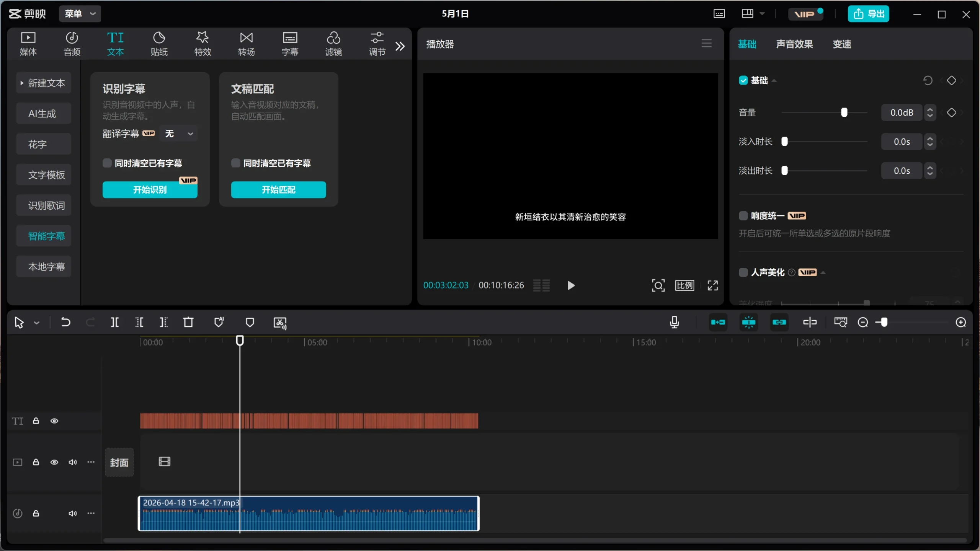980x551 pixels.
Task: Click the split clip tool icon
Action: pos(114,322)
